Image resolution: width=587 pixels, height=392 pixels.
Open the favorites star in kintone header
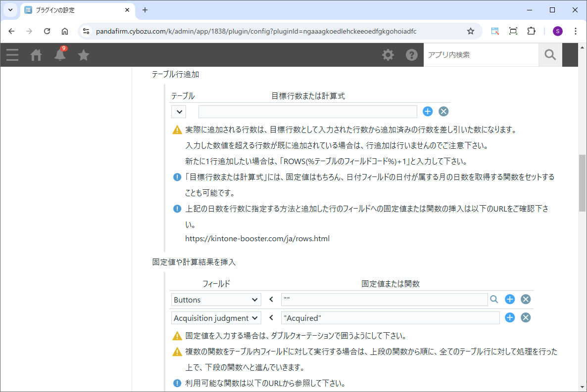(84, 55)
